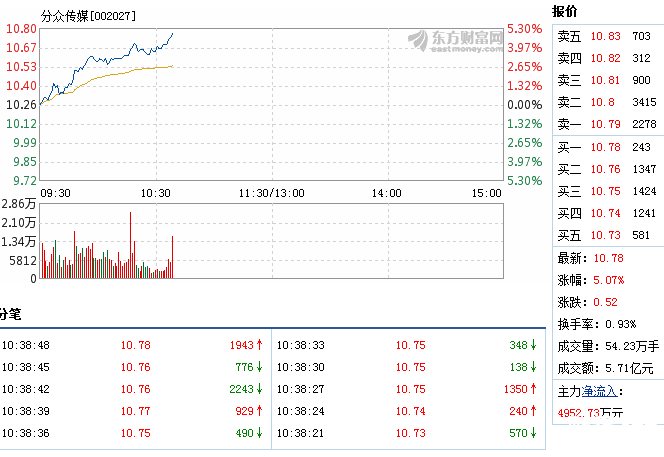Click the 2.86万 volume axis label
Image resolution: width=664 pixels, height=457 pixels.
pos(19,204)
